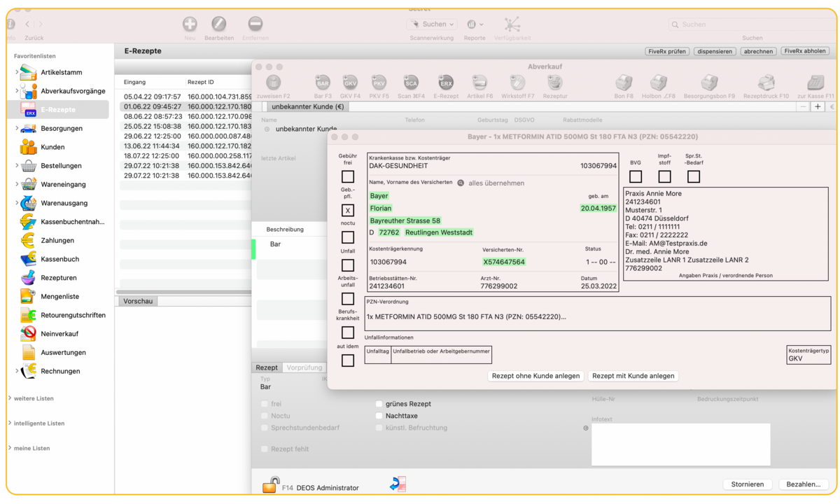This screenshot has width=840, height=504.
Task: Expand the Besorgungen tree item
Action: pos(17,128)
